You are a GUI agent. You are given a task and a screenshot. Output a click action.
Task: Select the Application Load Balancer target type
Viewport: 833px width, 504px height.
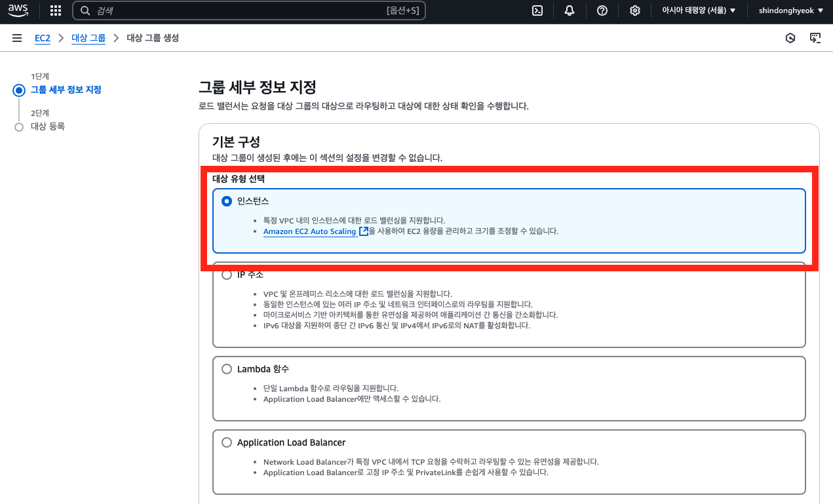227,442
